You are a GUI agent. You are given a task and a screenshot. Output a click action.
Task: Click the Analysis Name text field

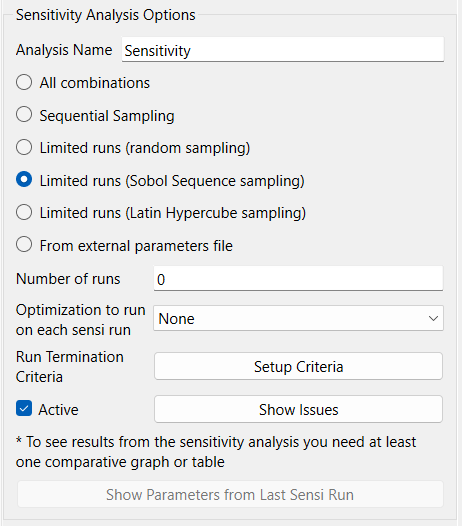tap(283, 50)
